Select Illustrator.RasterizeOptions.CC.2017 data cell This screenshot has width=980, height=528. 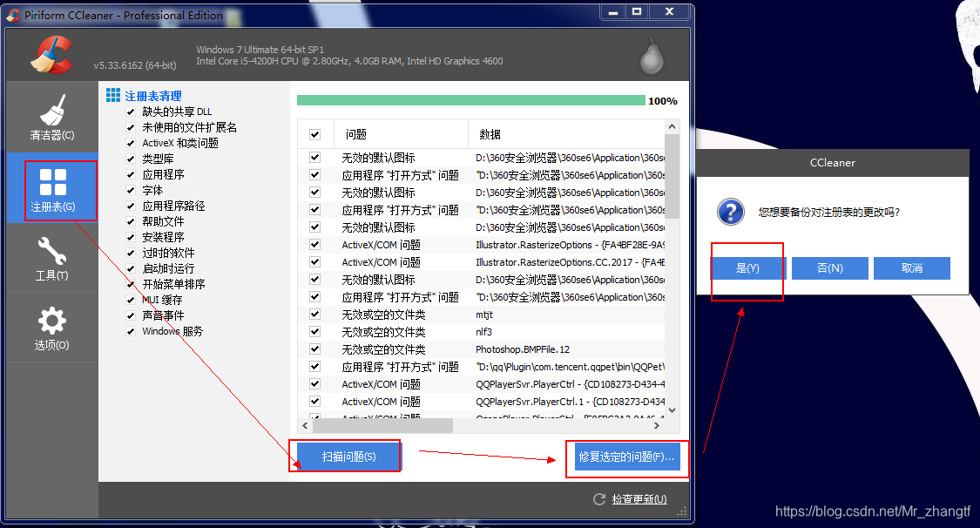point(570,262)
